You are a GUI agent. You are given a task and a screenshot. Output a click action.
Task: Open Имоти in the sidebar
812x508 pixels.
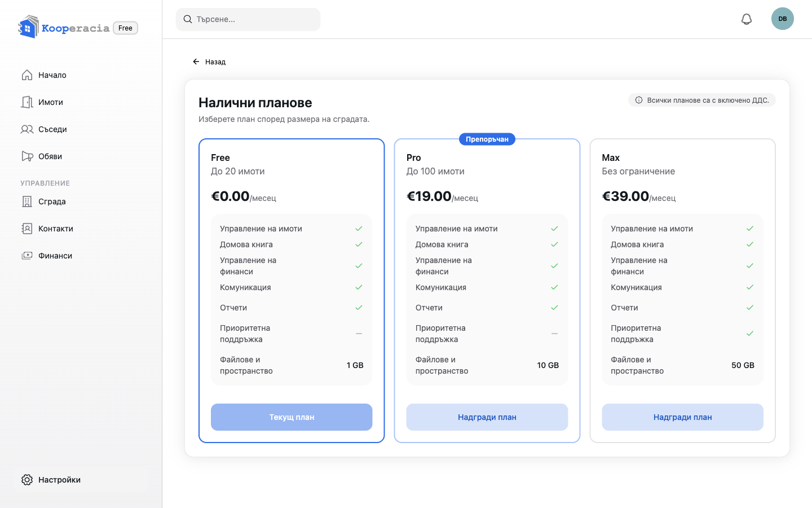pyautogui.click(x=81, y=102)
